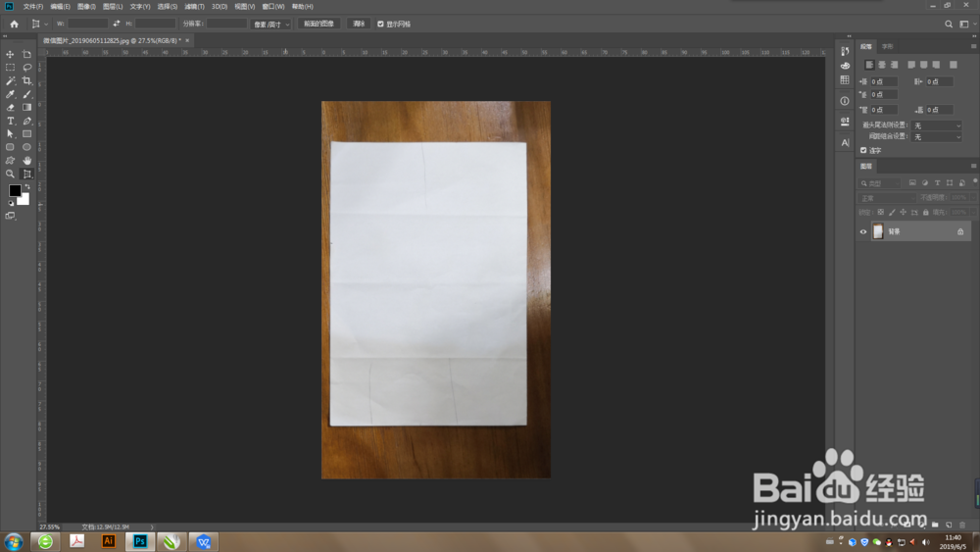
Task: Open the History panel icon
Action: pos(845,51)
